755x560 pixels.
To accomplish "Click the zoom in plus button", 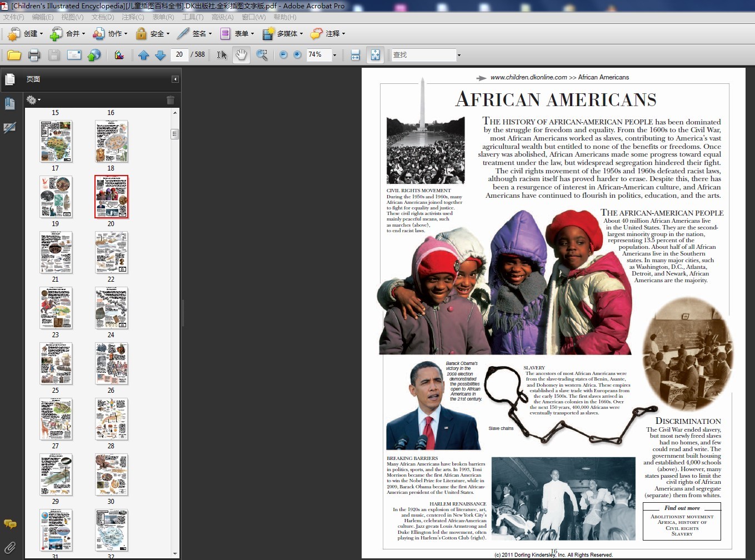I will 297,54.
